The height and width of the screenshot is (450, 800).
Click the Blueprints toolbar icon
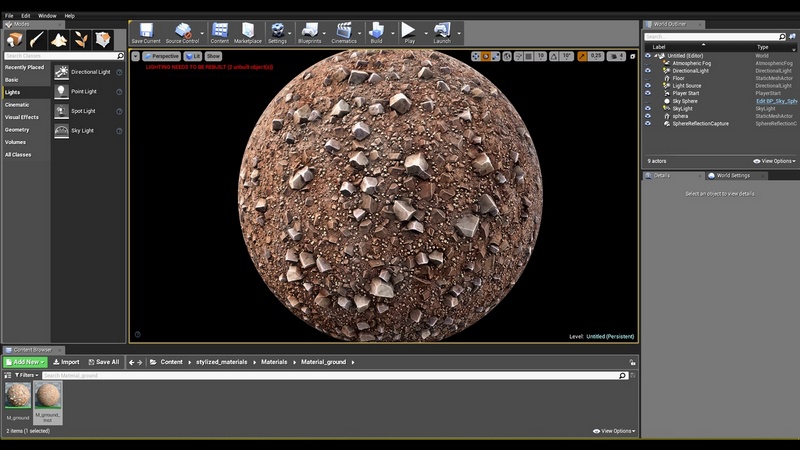pyautogui.click(x=310, y=32)
